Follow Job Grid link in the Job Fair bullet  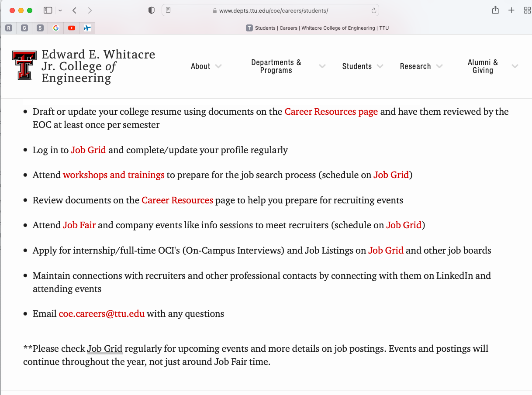pos(404,225)
